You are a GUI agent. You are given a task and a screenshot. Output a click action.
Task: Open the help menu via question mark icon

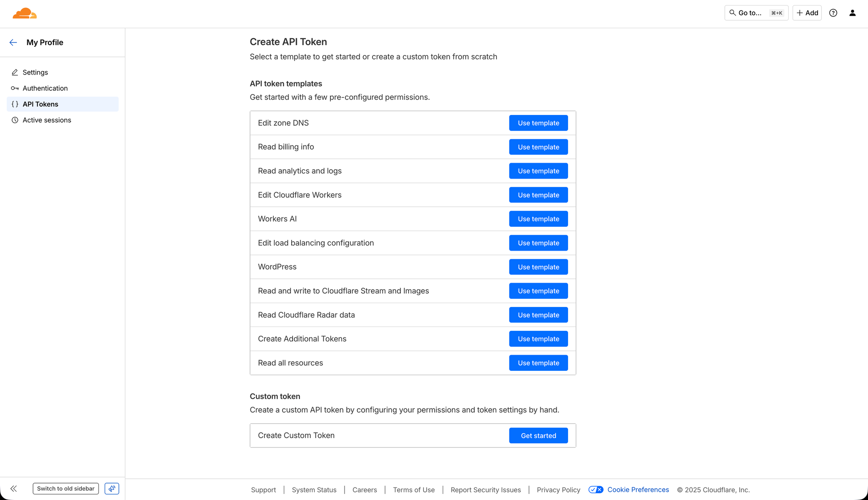point(833,13)
